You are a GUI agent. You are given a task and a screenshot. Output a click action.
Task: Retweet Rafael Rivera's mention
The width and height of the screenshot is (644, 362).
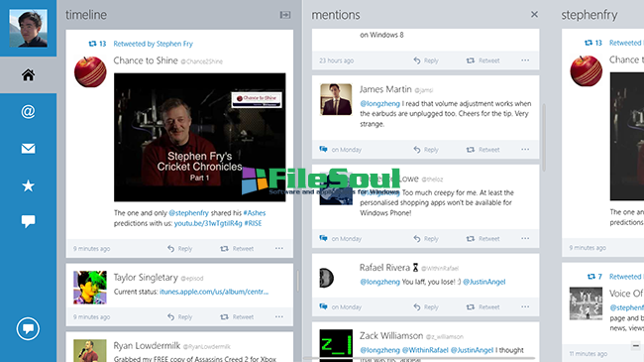pyautogui.click(x=483, y=306)
